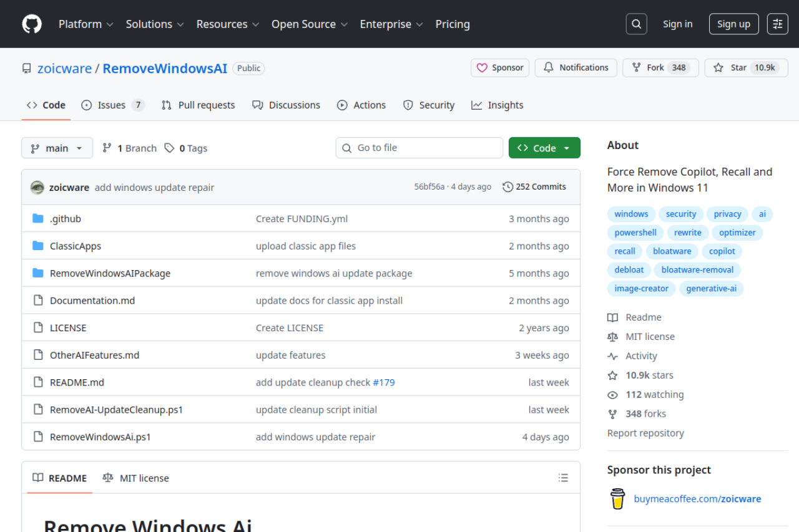Click the zoicware avatar thumbnail
The width and height of the screenshot is (799, 532).
37,187
